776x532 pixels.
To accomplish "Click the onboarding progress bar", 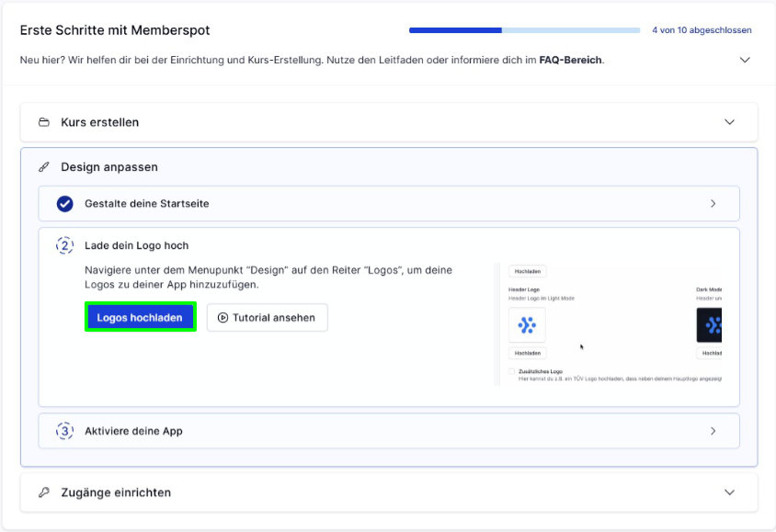I will point(525,30).
